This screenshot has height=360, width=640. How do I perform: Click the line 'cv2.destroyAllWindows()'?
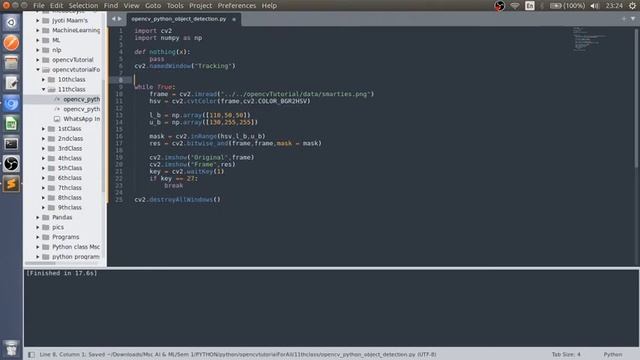[178, 200]
